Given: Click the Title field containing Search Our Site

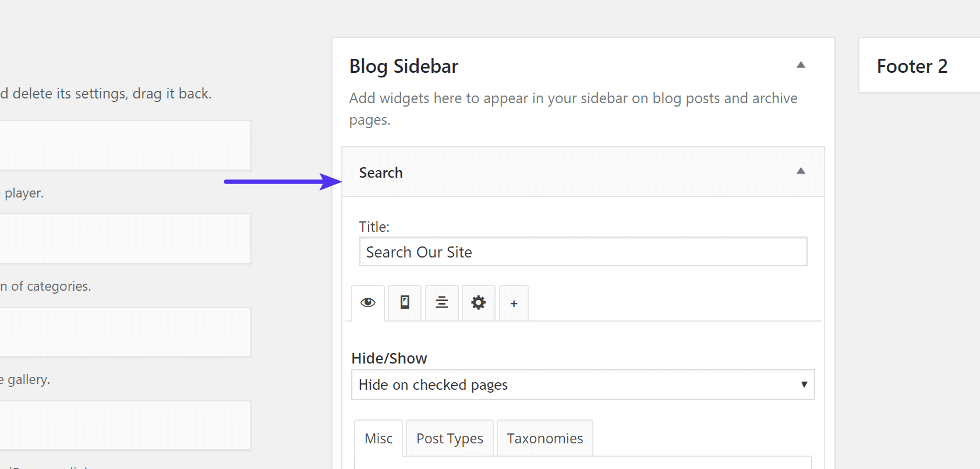Looking at the screenshot, I should pos(582,252).
